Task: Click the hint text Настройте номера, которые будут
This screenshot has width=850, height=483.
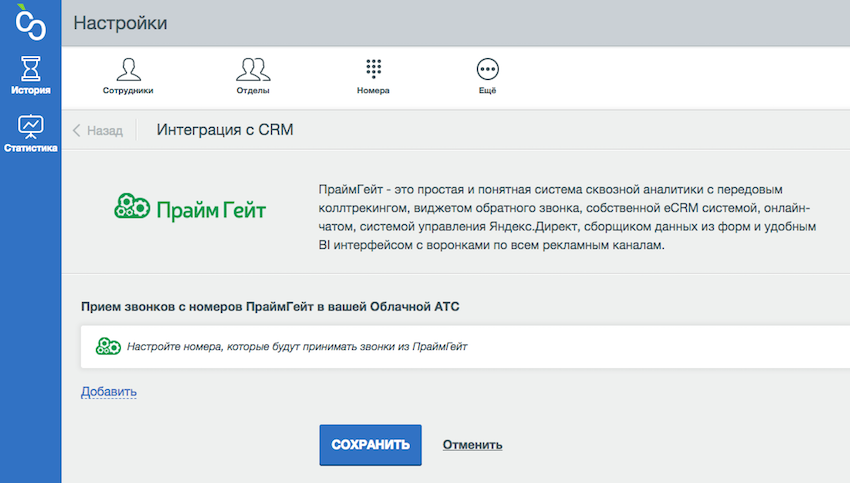Action: 297,346
